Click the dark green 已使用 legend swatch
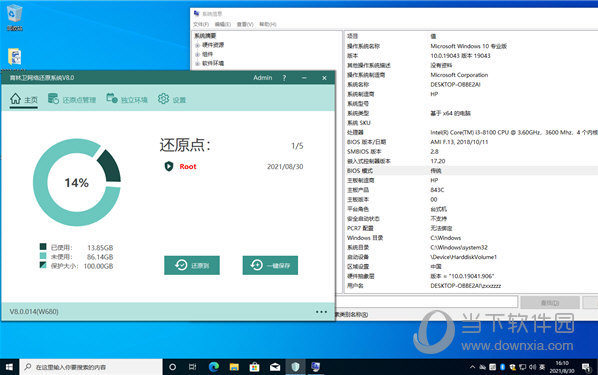Screen dimensions: 598x375 pyautogui.click(x=43, y=247)
